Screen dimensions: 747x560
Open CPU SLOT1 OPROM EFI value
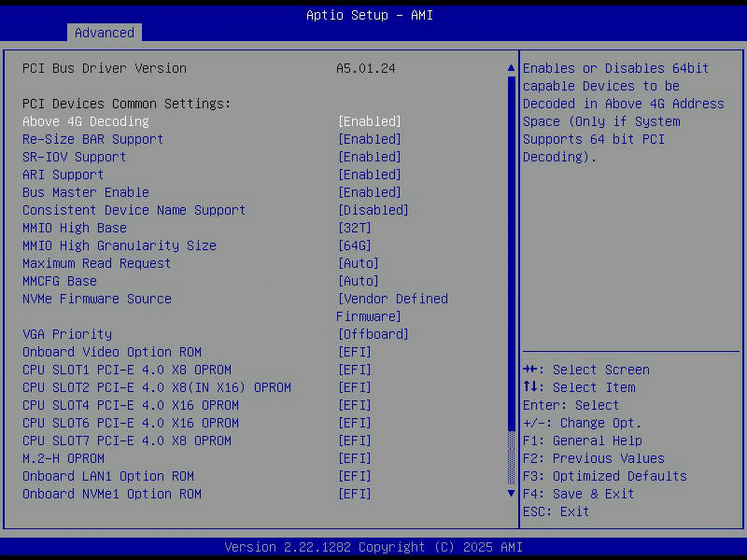pos(355,370)
